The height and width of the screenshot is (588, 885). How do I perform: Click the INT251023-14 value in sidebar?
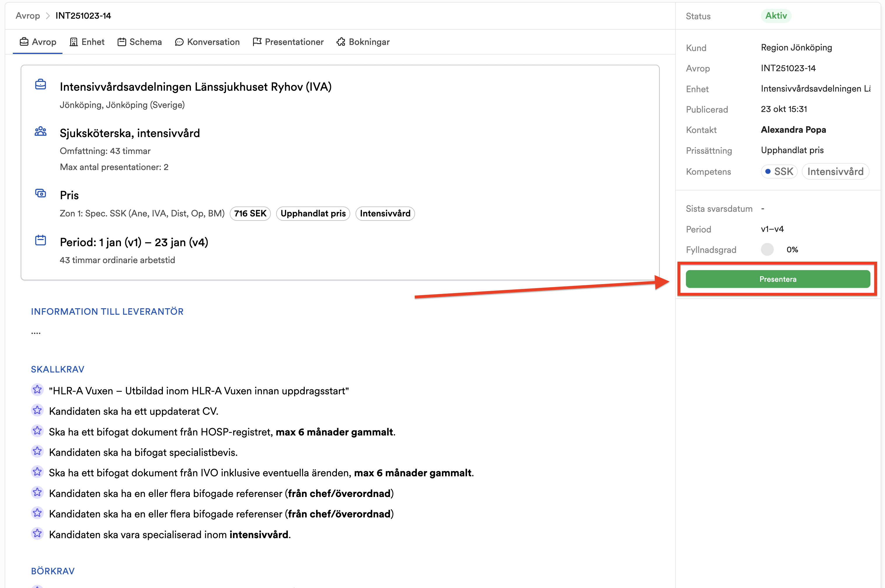788,68
